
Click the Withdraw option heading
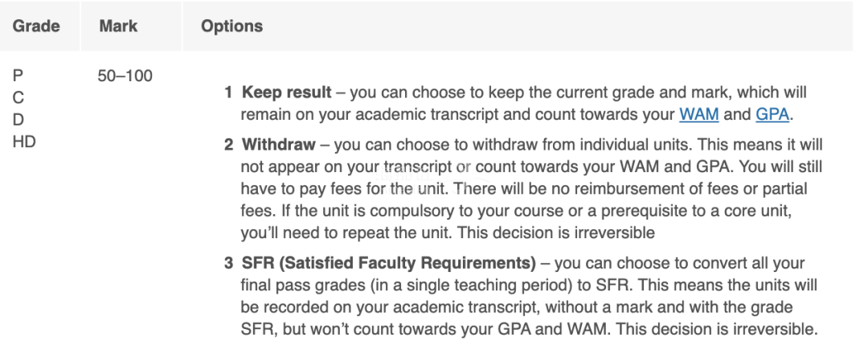click(x=279, y=145)
